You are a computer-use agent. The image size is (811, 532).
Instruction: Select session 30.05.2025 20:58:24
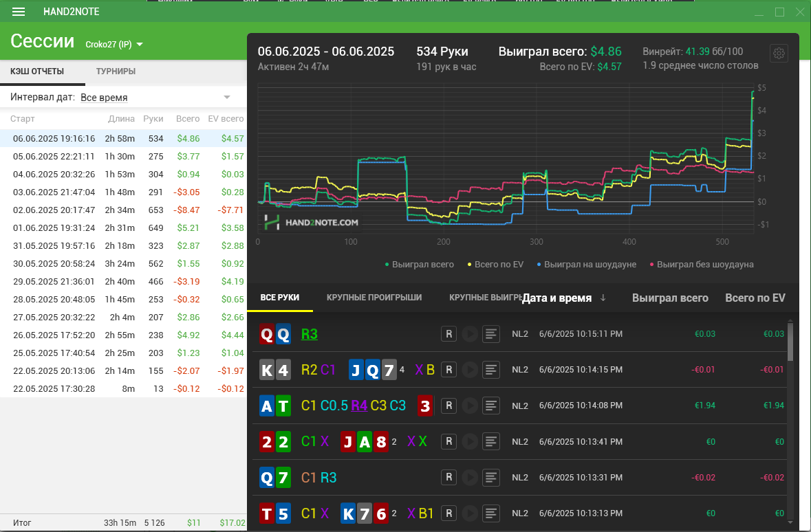coord(123,263)
